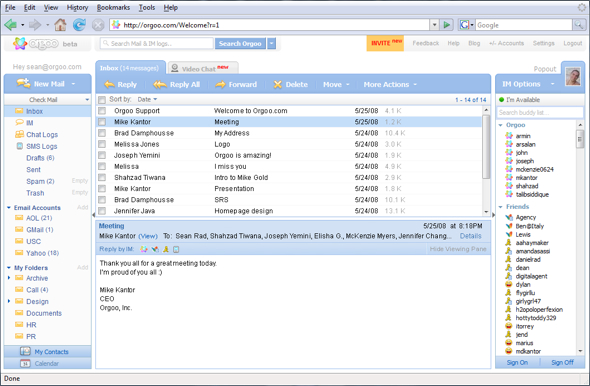Screen dimensions: 590x386
Task: Click the browser Forward arrow icon
Action: [35, 25]
